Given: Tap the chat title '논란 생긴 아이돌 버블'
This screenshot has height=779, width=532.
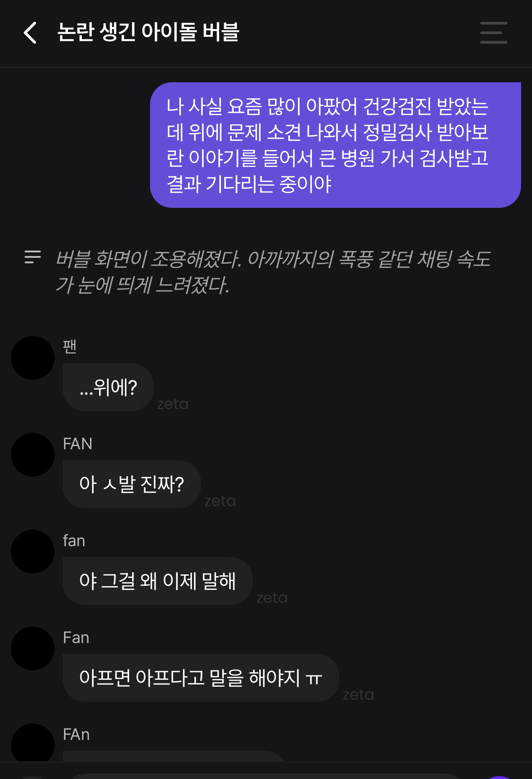Looking at the screenshot, I should coord(148,32).
